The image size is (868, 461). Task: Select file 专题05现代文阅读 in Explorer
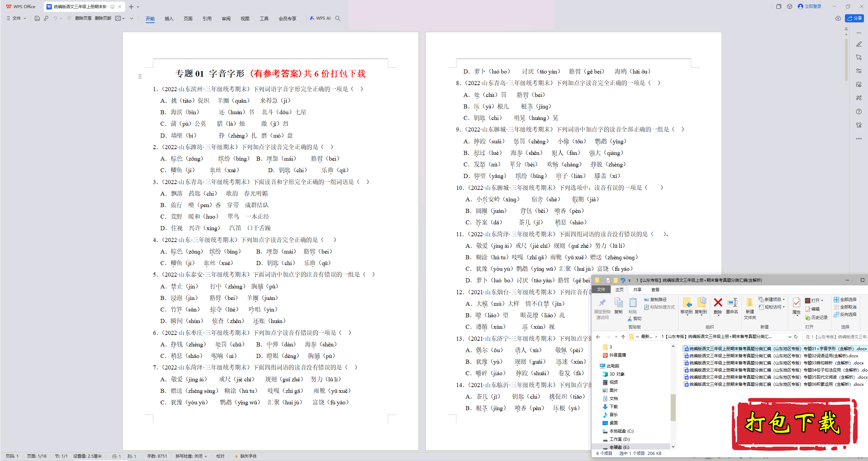coord(775,377)
